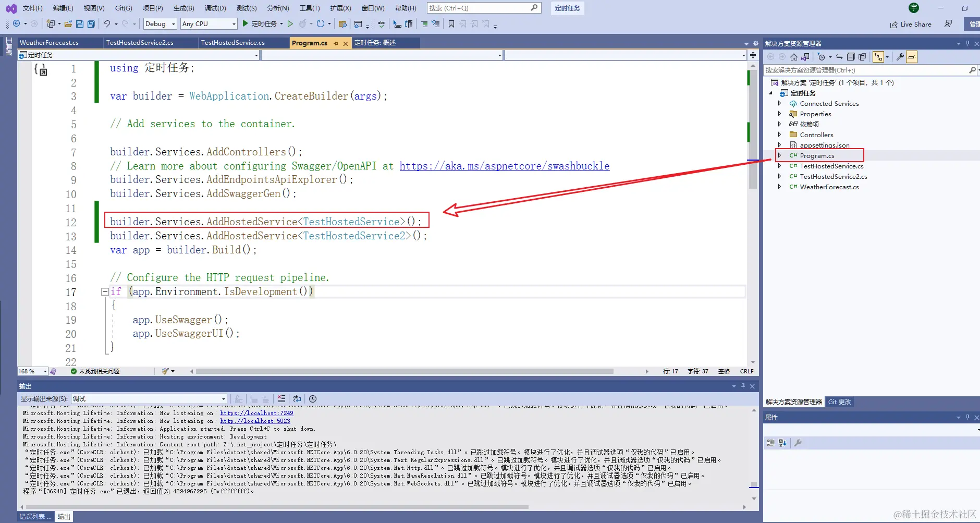Toggle preview selected items button
This screenshot has width=980, height=523.
coord(912,57)
